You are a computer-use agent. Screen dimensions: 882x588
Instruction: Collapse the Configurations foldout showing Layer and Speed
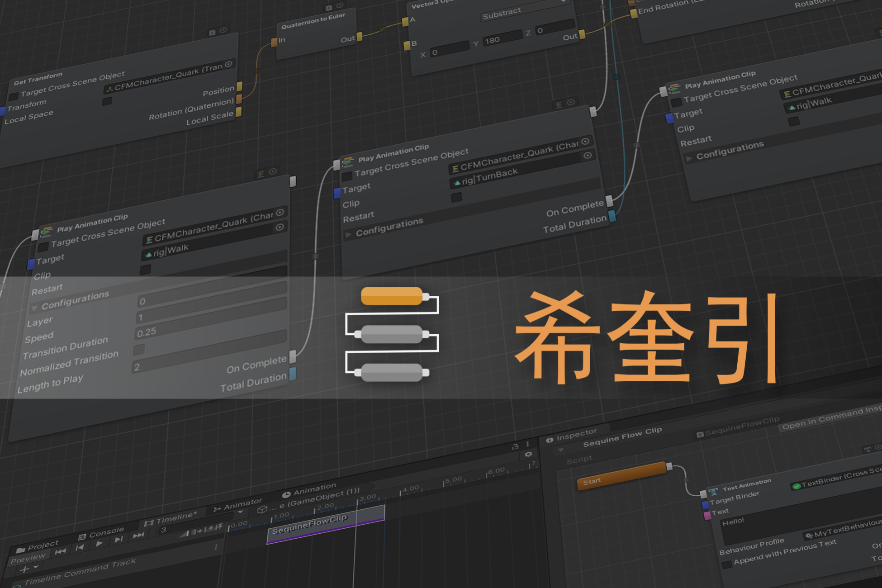[x=34, y=308]
